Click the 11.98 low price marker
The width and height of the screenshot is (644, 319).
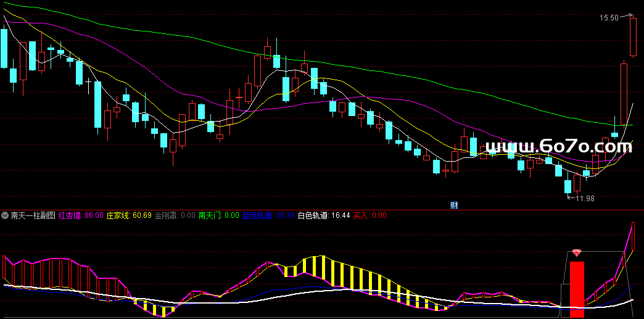pyautogui.click(x=584, y=198)
